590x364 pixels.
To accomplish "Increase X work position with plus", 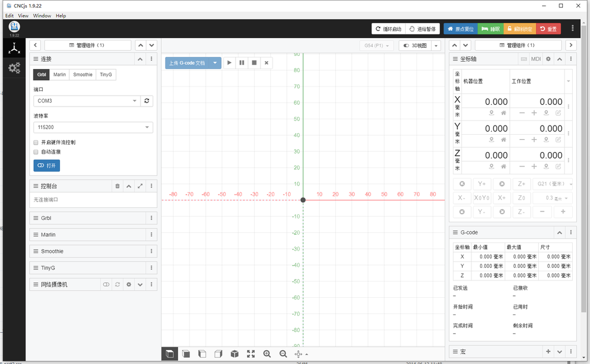I will [x=534, y=113].
